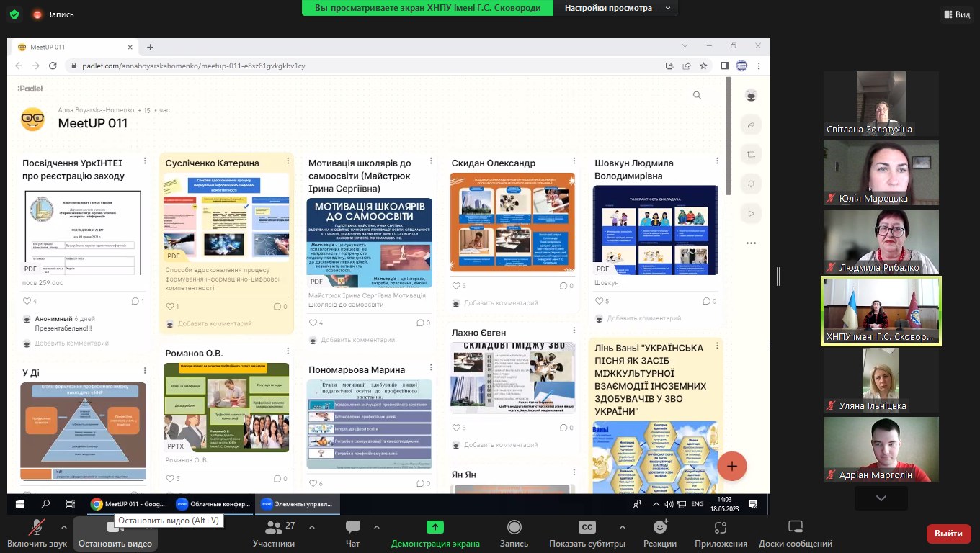
Task: Open the Zoom Apps panel
Action: (x=721, y=534)
